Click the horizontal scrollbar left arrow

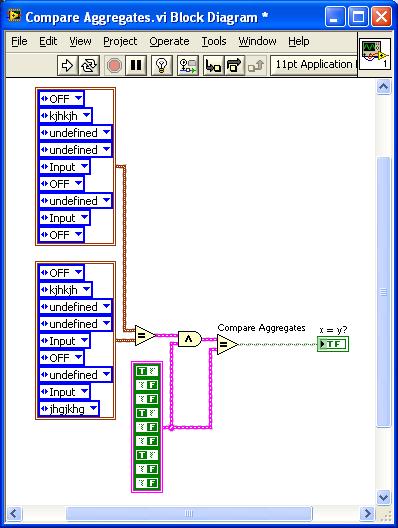pos(14,514)
